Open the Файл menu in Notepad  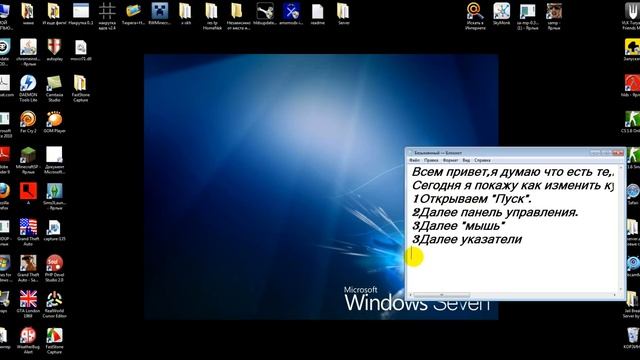click(x=414, y=160)
